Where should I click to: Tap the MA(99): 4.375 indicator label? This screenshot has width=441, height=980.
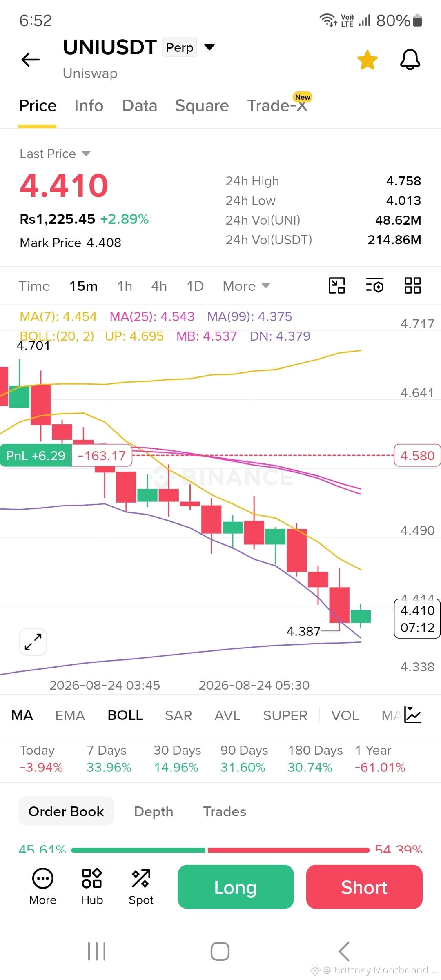click(x=249, y=316)
